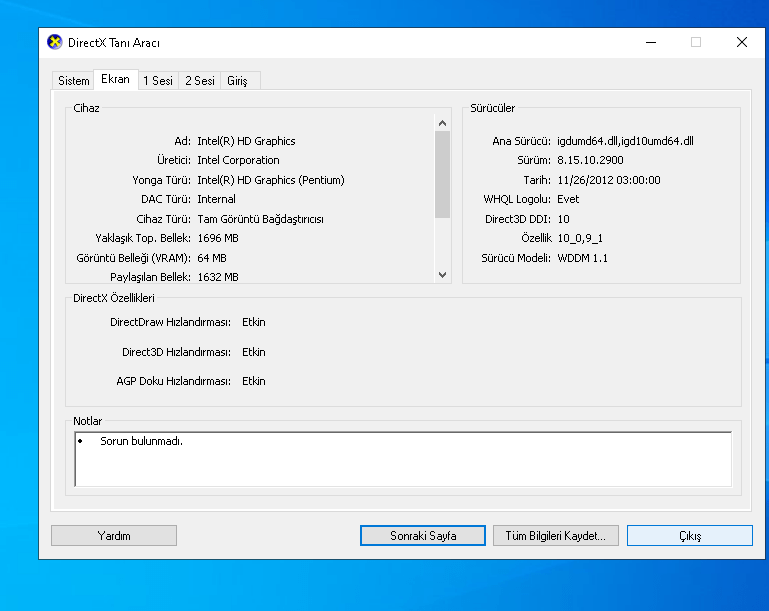Open the 1 Sesi tab
The image size is (769, 611).
[x=158, y=80]
